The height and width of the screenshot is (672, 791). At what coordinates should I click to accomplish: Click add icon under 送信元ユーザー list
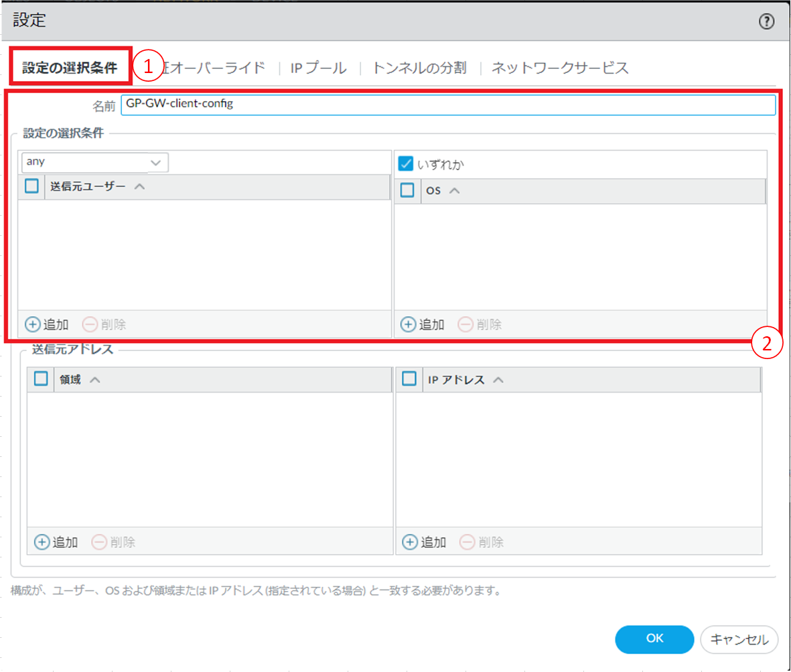click(33, 325)
